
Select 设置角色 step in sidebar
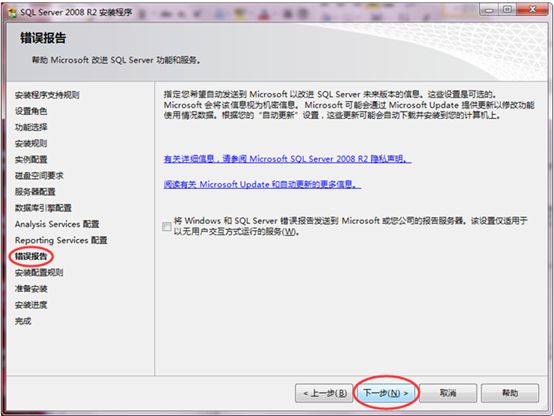click(x=31, y=111)
